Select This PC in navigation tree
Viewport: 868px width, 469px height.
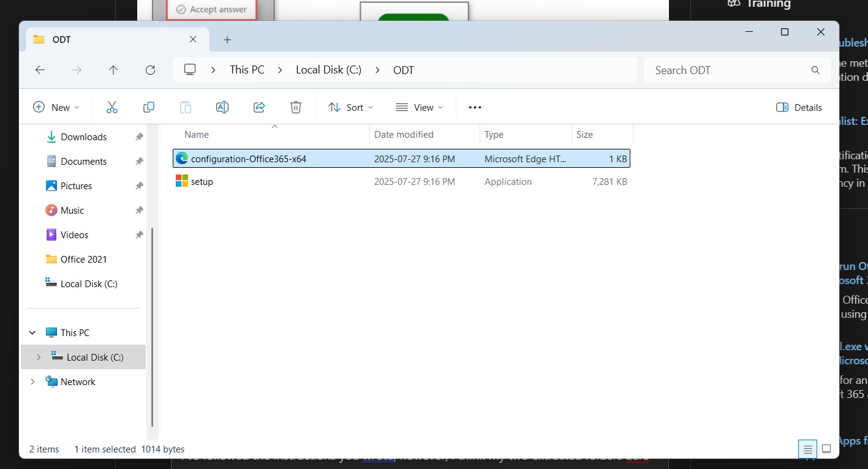tap(75, 333)
